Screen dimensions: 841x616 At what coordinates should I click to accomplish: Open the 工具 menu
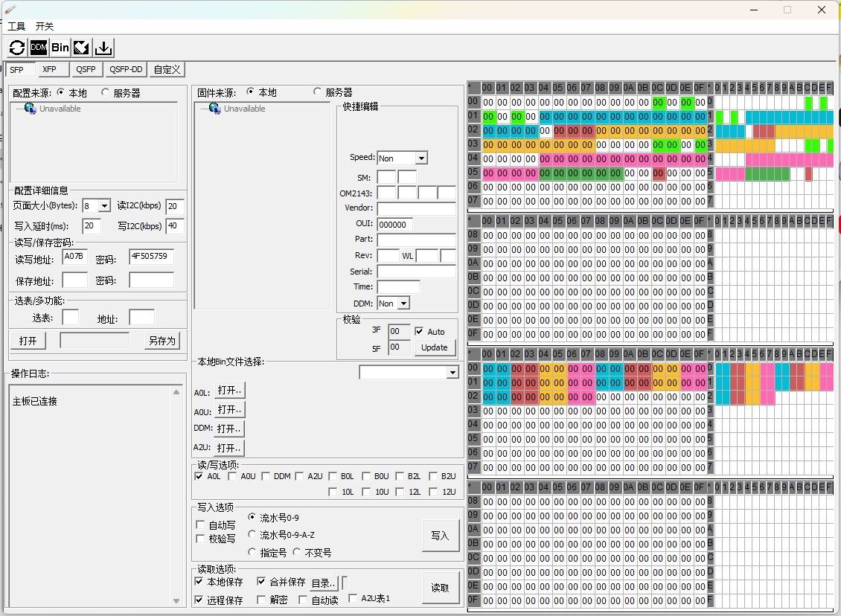(16, 26)
